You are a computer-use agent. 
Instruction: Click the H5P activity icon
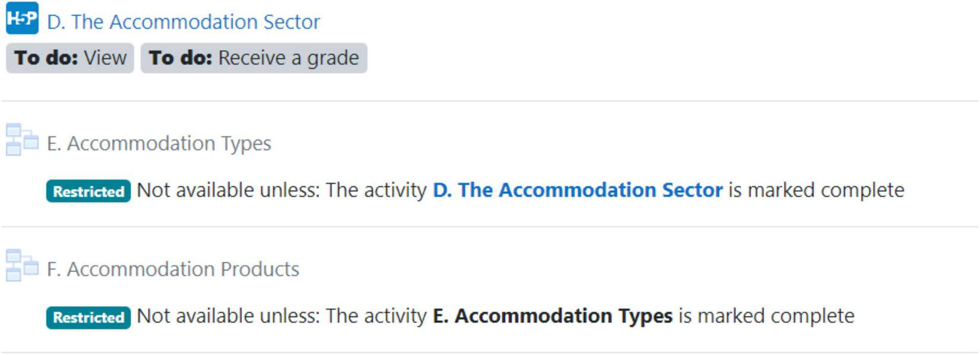click(22, 18)
